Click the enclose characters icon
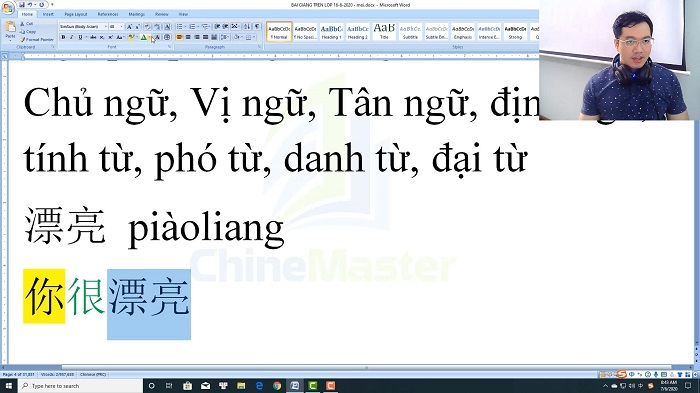Viewport: 700px width, 393px height. pos(167,38)
